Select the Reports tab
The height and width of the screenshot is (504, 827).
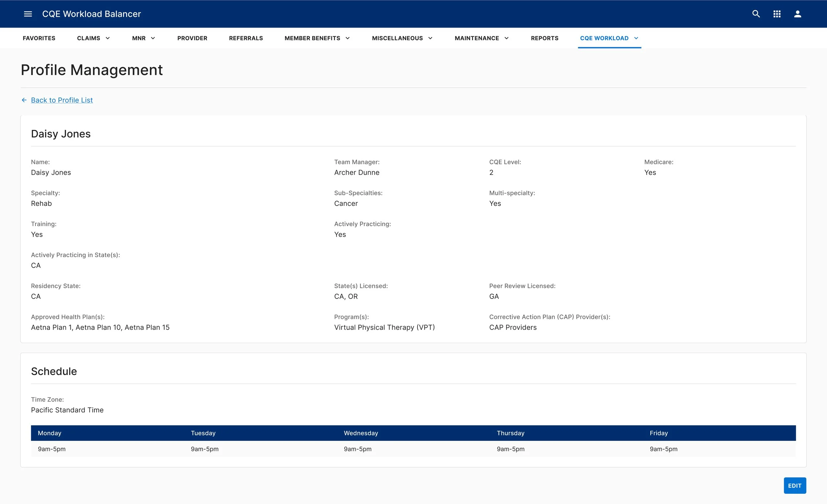click(x=544, y=38)
